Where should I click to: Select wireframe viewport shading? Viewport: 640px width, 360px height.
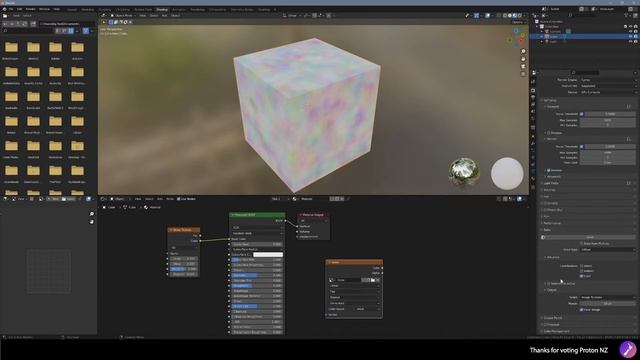pos(505,16)
